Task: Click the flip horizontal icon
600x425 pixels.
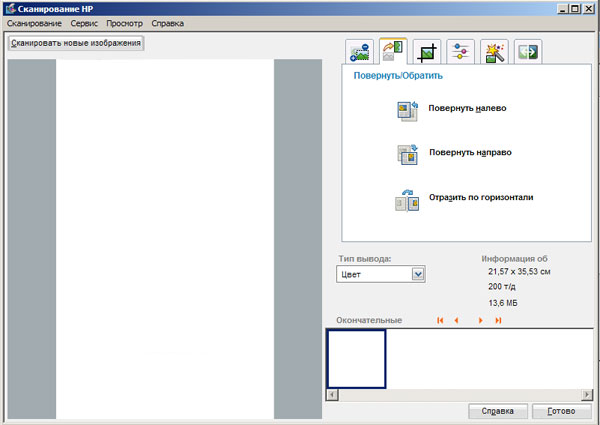Action: pyautogui.click(x=407, y=200)
